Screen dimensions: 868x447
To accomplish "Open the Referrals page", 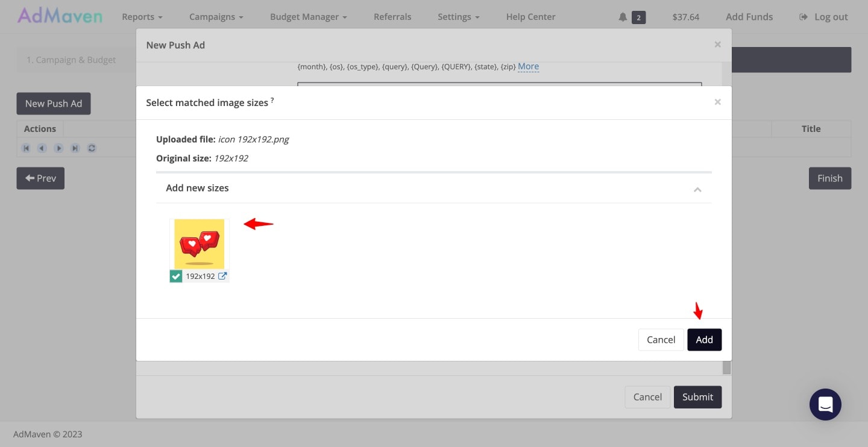I will [392, 16].
